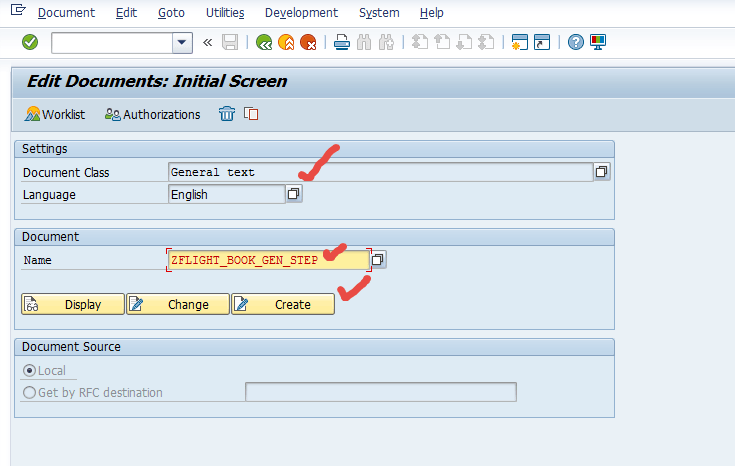Open the window menu icon at top left

[18, 10]
